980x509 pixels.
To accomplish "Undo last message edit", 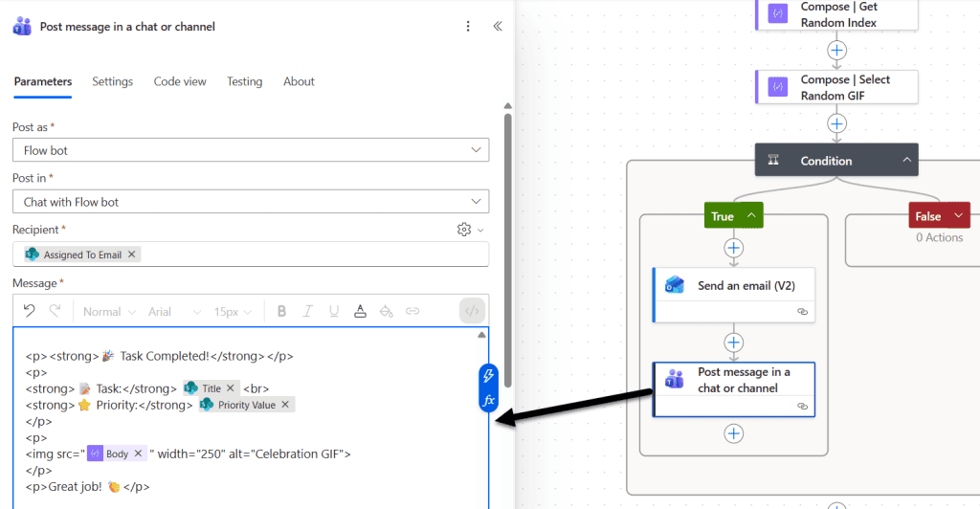I will [x=29, y=311].
